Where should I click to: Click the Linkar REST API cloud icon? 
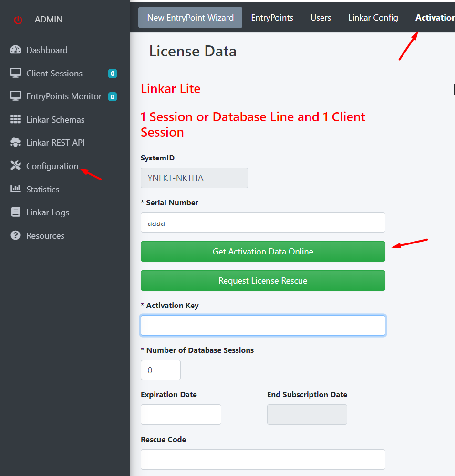coord(15,142)
